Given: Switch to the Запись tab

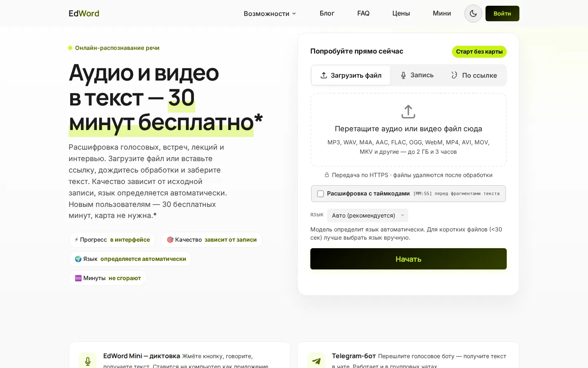Looking at the screenshot, I should [x=416, y=75].
